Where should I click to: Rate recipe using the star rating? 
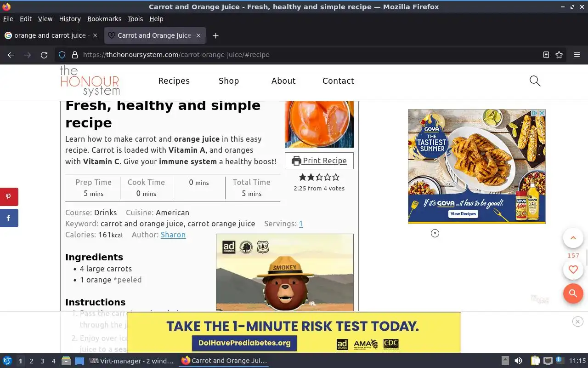pyautogui.click(x=319, y=177)
